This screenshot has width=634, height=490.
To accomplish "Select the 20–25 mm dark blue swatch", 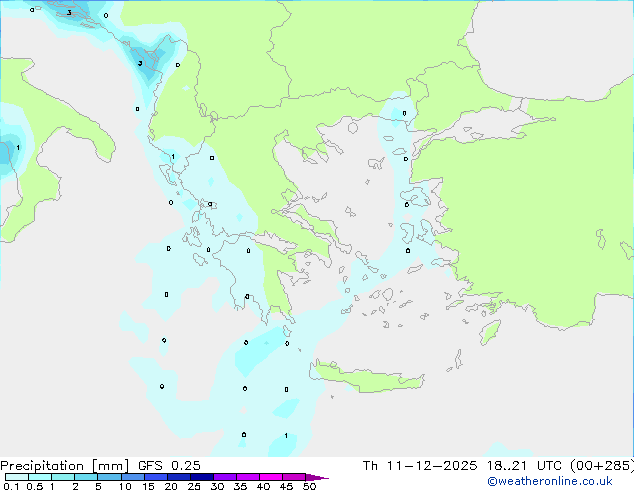I will (x=178, y=477).
